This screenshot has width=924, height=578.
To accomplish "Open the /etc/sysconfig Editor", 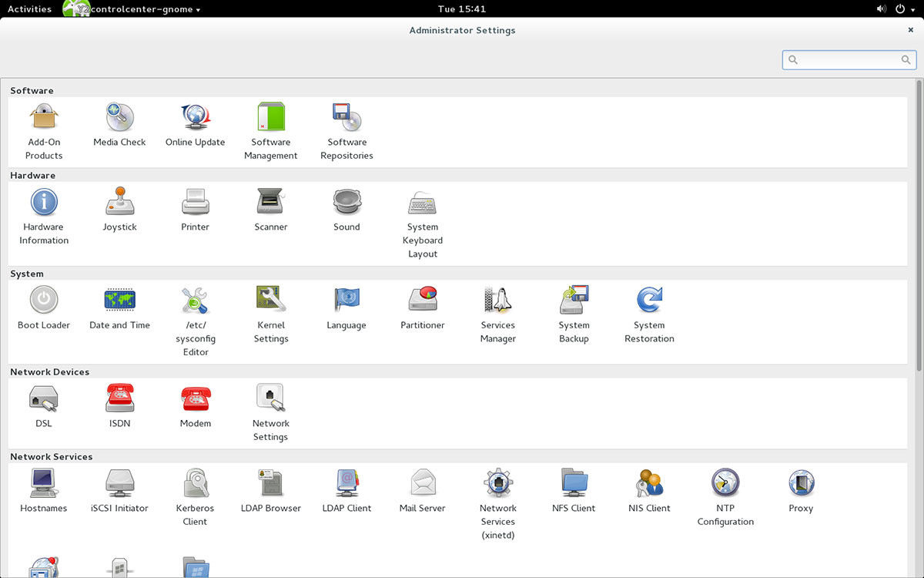I will pyautogui.click(x=195, y=321).
